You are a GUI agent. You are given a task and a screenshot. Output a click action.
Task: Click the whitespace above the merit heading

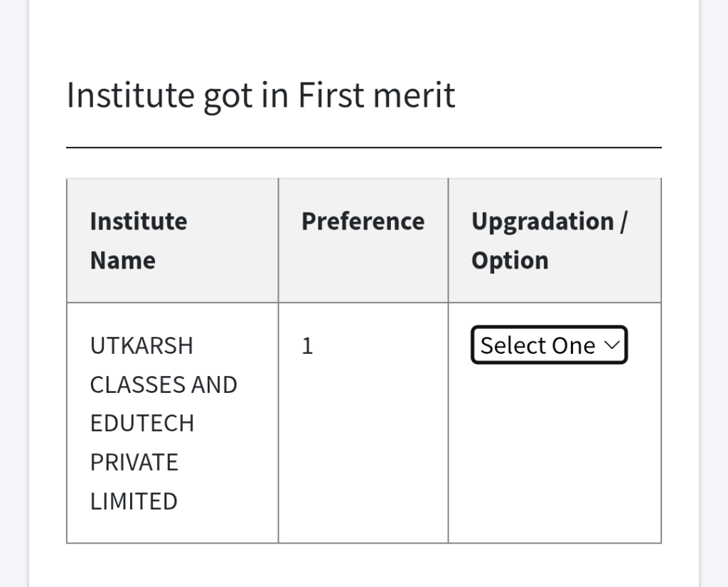point(363,36)
